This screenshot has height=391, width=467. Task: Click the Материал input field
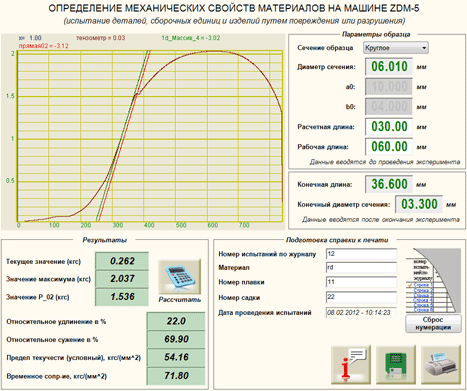(361, 267)
